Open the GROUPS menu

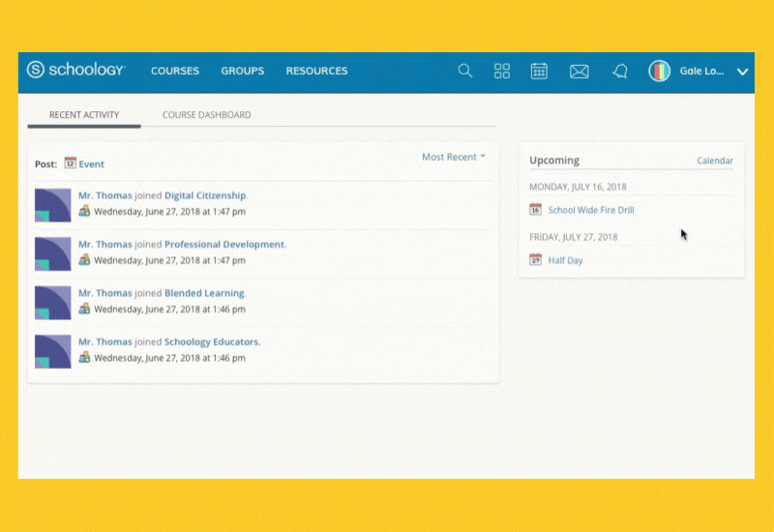point(243,71)
